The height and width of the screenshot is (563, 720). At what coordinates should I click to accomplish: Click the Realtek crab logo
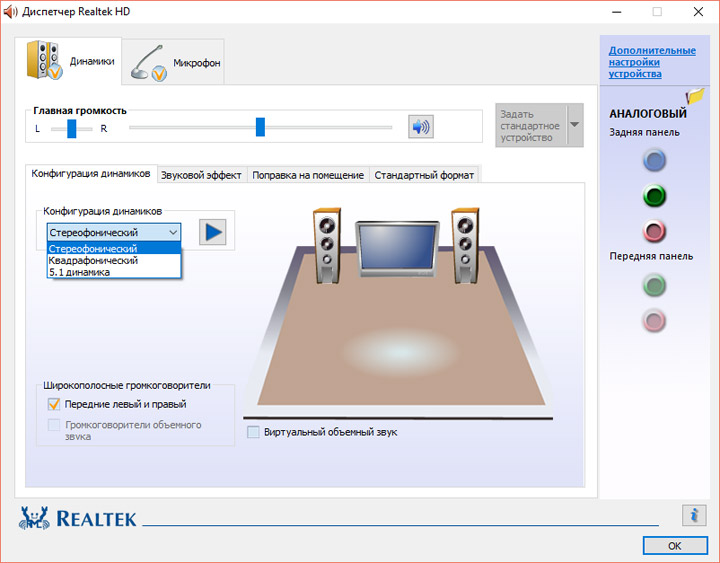[x=34, y=518]
